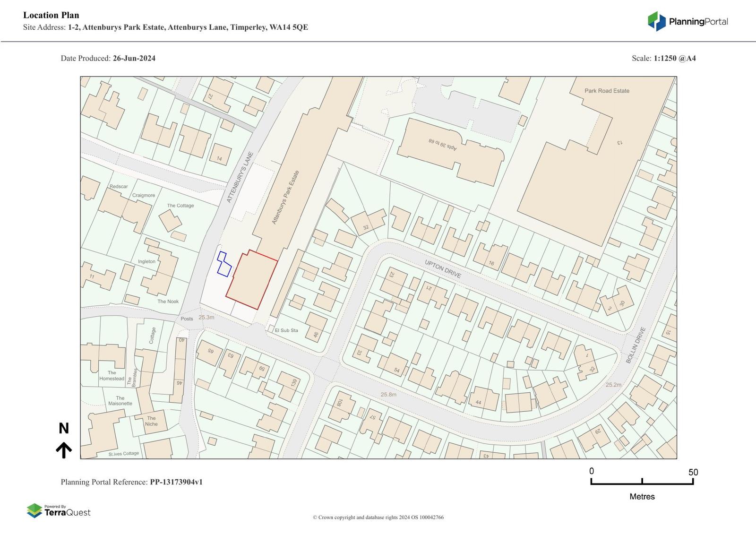Viewport: 756px width, 535px height.
Task: Click the Scale 1:1250 @A4 text
Action: pyautogui.click(x=663, y=59)
